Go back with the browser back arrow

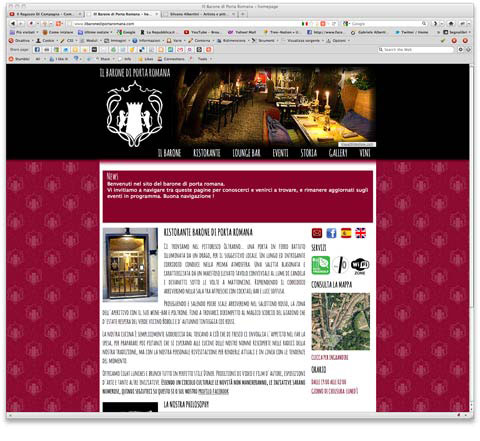point(13,24)
